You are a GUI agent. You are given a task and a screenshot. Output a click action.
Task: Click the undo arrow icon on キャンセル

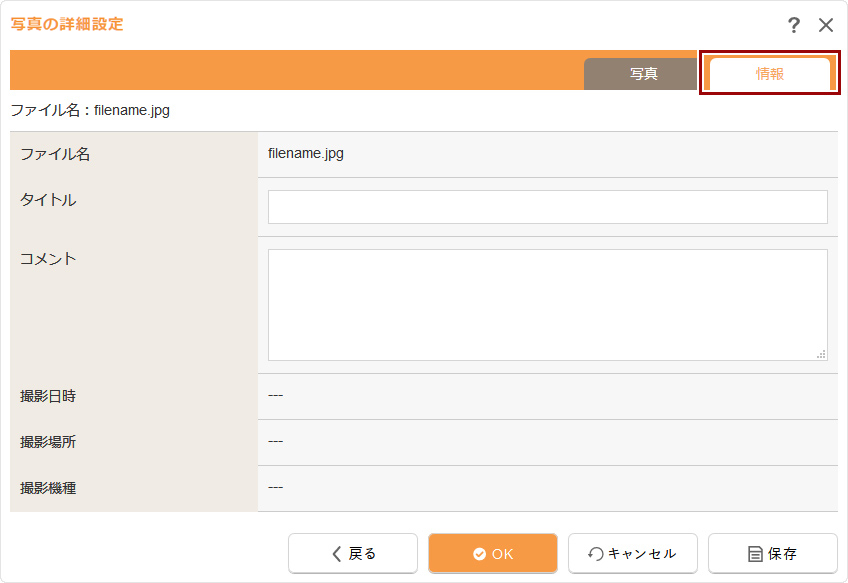(596, 554)
